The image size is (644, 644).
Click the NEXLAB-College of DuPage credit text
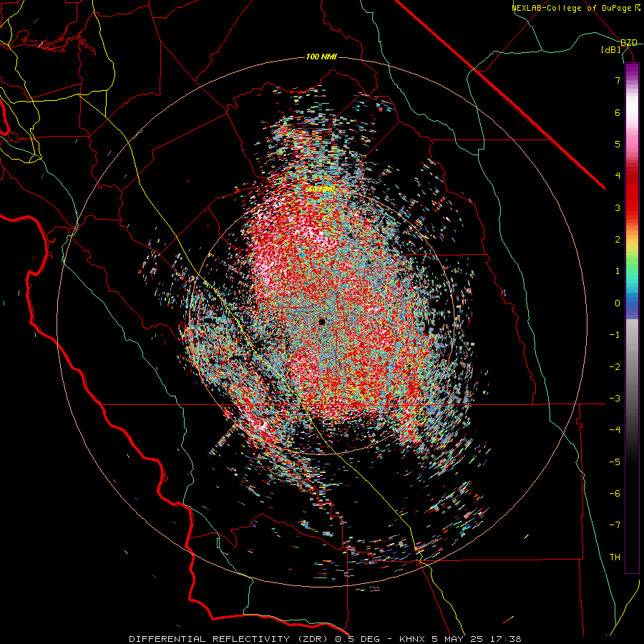572,8
